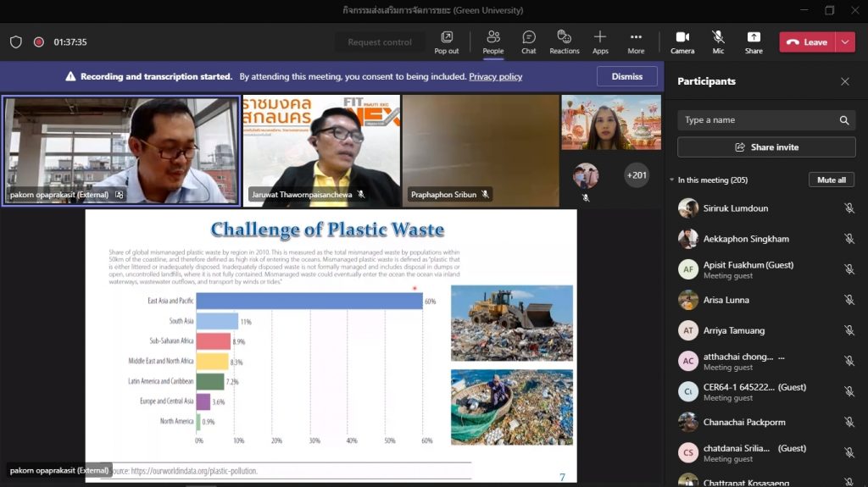Toggle the Mic mute state
Image resolution: width=868 pixels, height=487 pixels.
point(718,37)
